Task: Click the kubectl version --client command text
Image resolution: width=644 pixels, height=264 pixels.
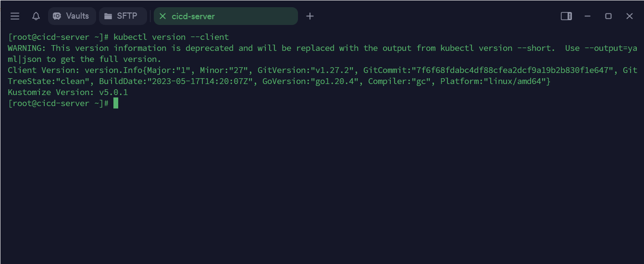Action: click(171, 37)
